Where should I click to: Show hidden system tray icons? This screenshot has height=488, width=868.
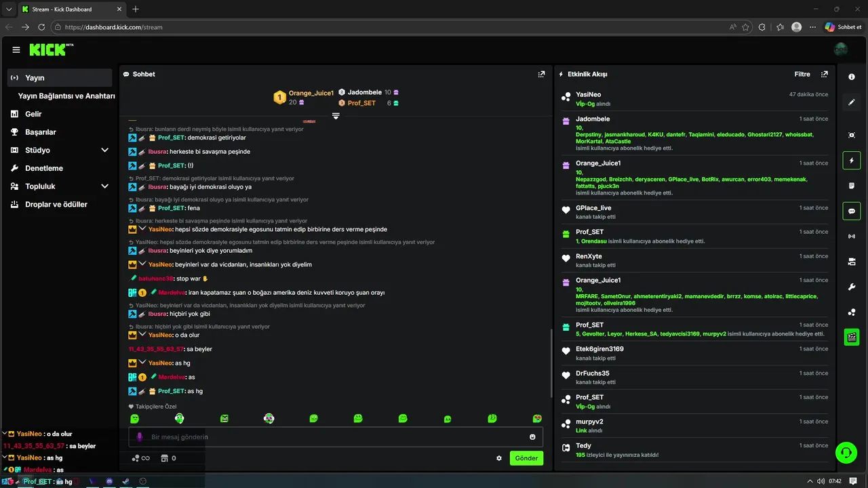[x=810, y=481]
